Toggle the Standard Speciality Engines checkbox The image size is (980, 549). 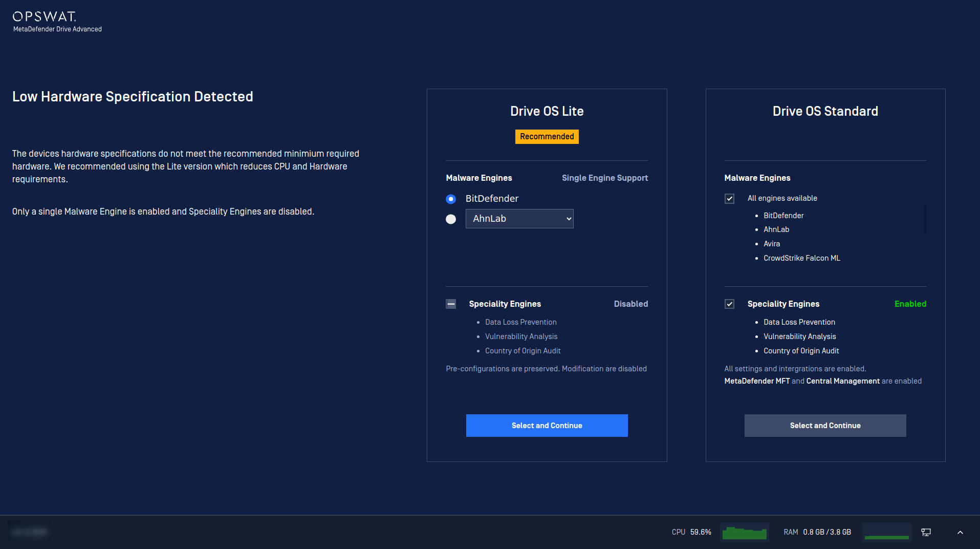tap(730, 304)
